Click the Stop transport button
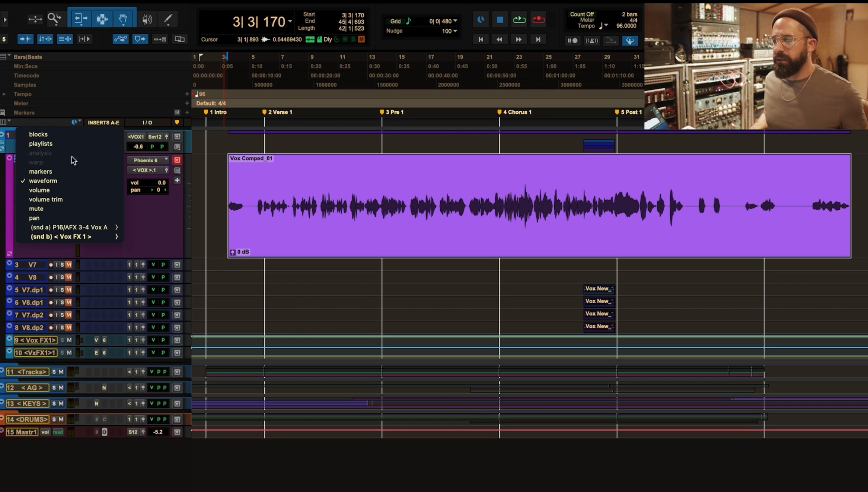Image resolution: width=868 pixels, height=492 pixels. tap(500, 20)
